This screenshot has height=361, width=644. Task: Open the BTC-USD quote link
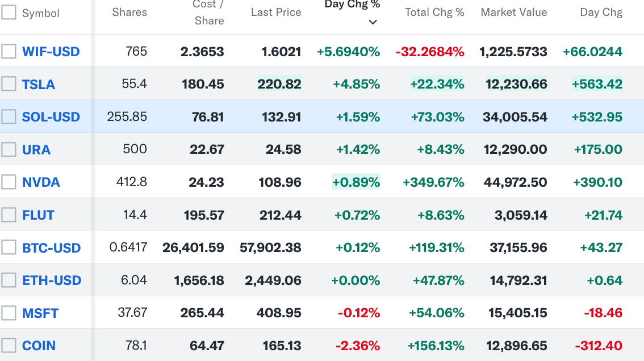[51, 248]
